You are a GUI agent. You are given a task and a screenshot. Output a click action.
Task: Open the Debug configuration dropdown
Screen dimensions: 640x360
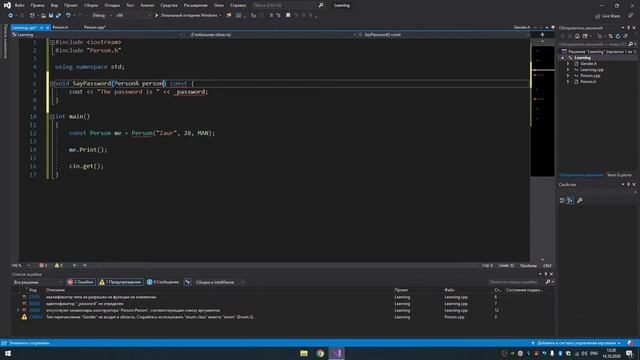point(101,15)
